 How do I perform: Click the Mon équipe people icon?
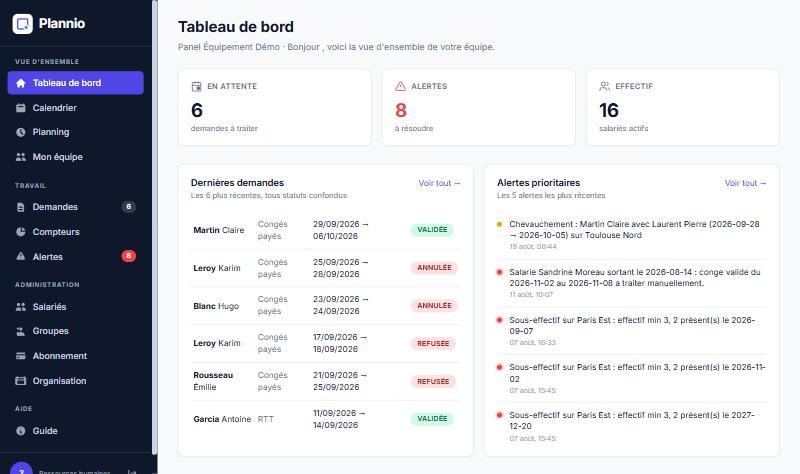20,157
